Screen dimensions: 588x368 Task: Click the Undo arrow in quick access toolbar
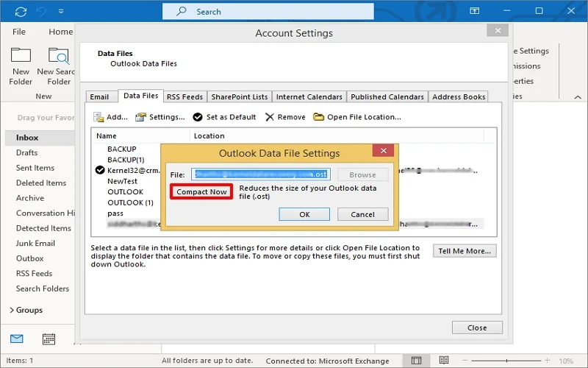43,12
